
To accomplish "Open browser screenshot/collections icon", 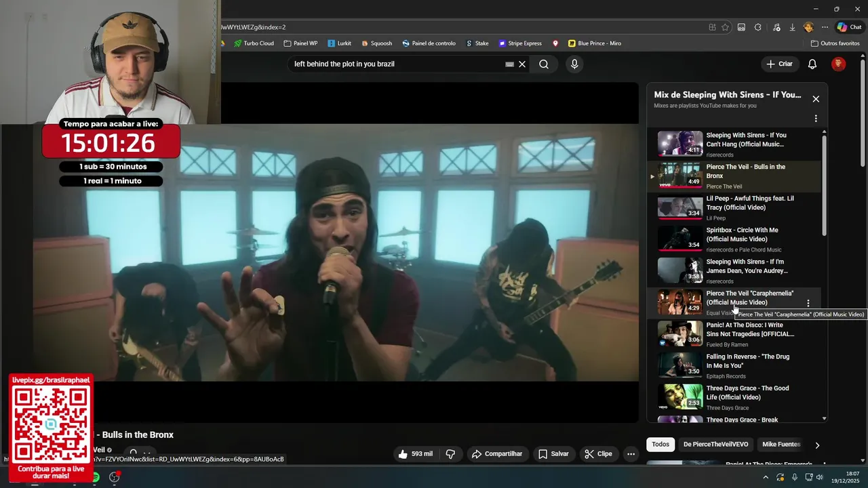I will tap(741, 27).
